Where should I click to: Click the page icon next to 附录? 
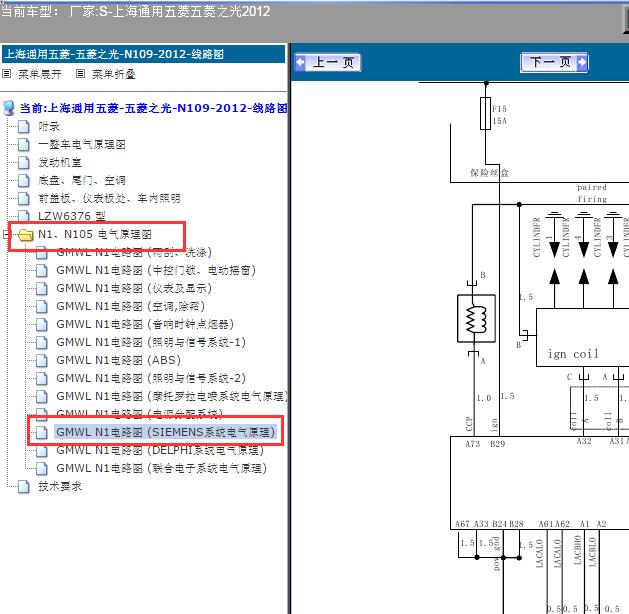[x=24, y=126]
